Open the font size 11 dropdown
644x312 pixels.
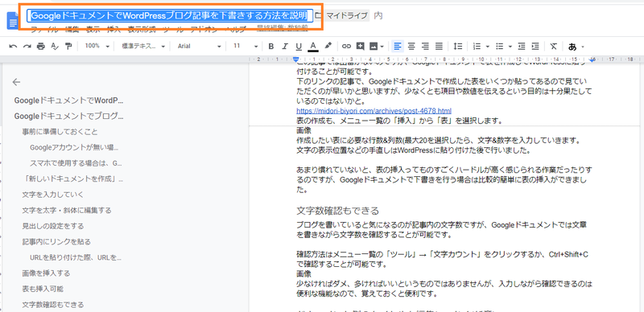point(246,47)
